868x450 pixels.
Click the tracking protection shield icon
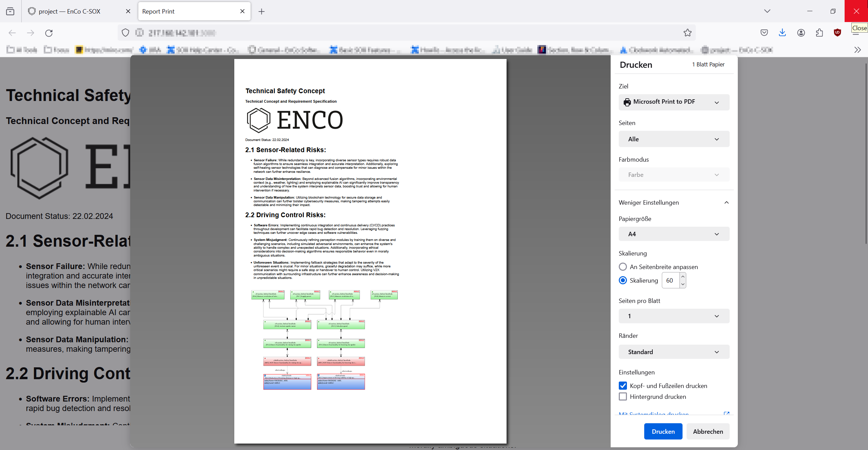pos(125,33)
